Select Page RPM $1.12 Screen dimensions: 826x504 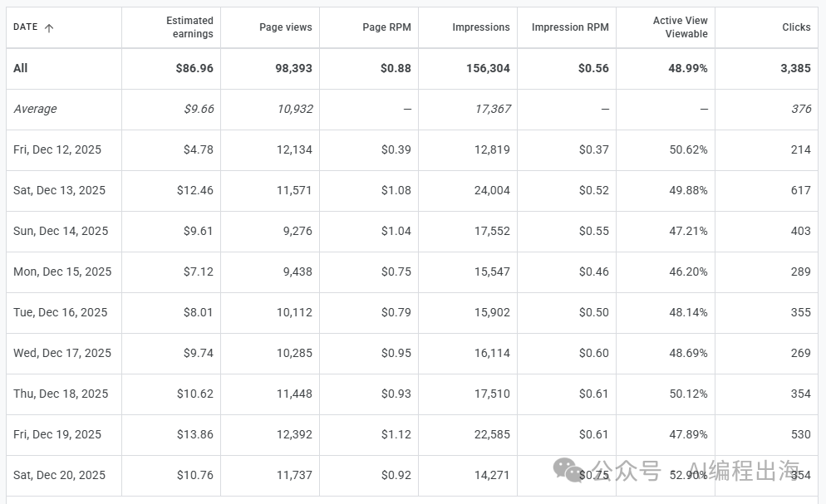pos(396,434)
